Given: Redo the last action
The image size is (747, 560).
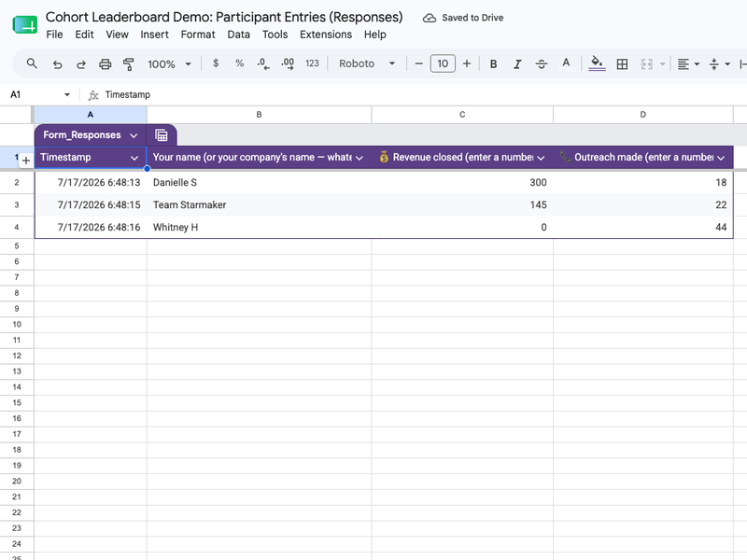Looking at the screenshot, I should pos(81,63).
